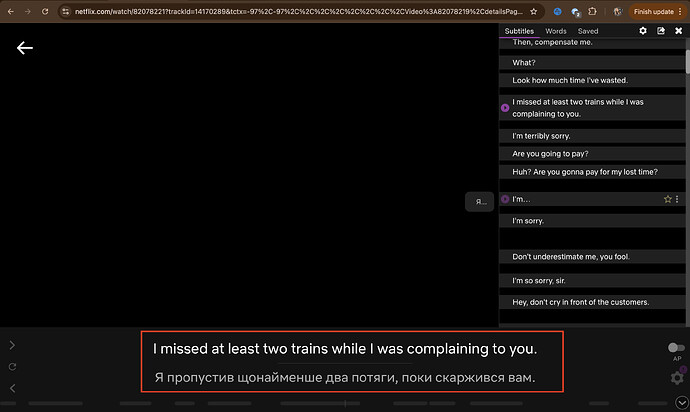Switch to the Subtitles tab

519,31
